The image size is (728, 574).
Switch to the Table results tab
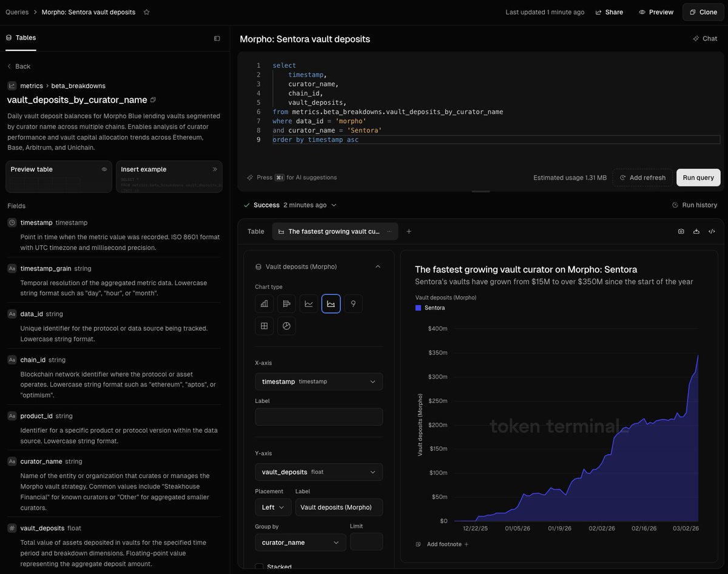[255, 231]
